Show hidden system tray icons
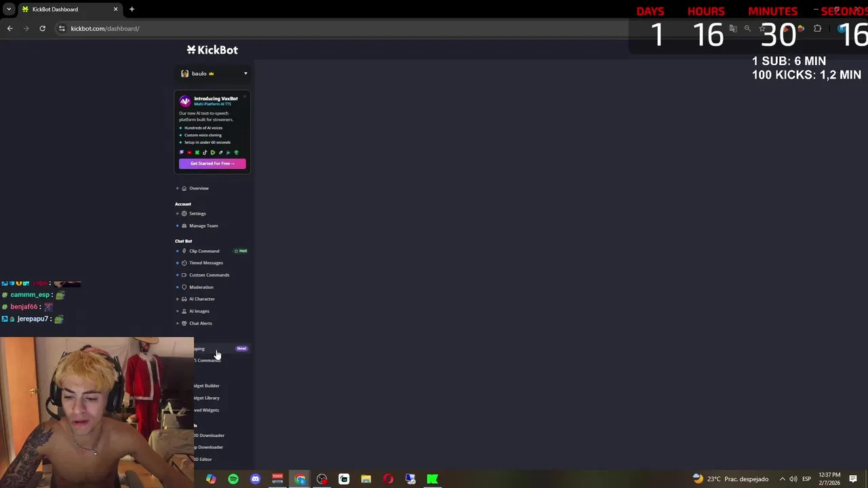The image size is (868, 488). coord(782,479)
